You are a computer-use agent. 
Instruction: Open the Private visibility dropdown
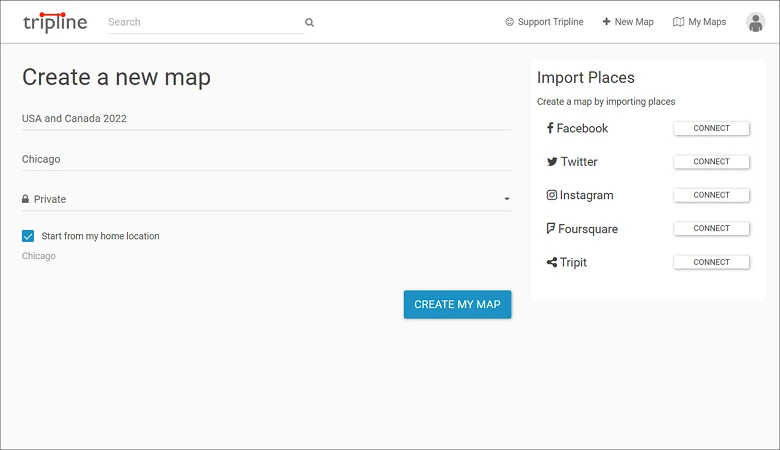(266, 199)
